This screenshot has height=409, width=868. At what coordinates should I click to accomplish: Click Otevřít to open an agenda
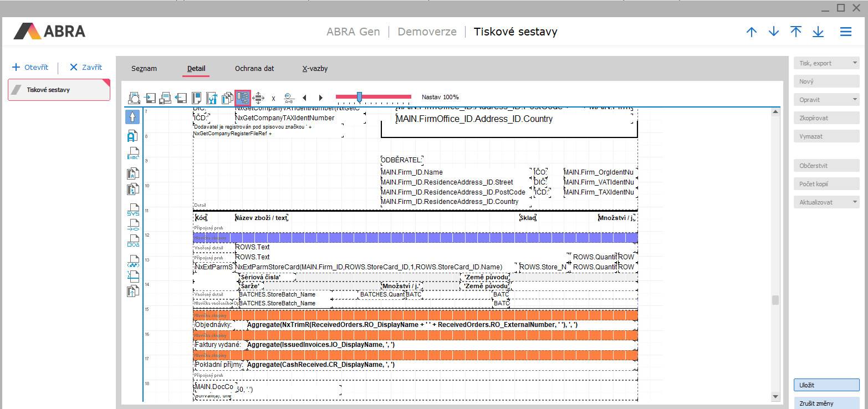tap(30, 67)
